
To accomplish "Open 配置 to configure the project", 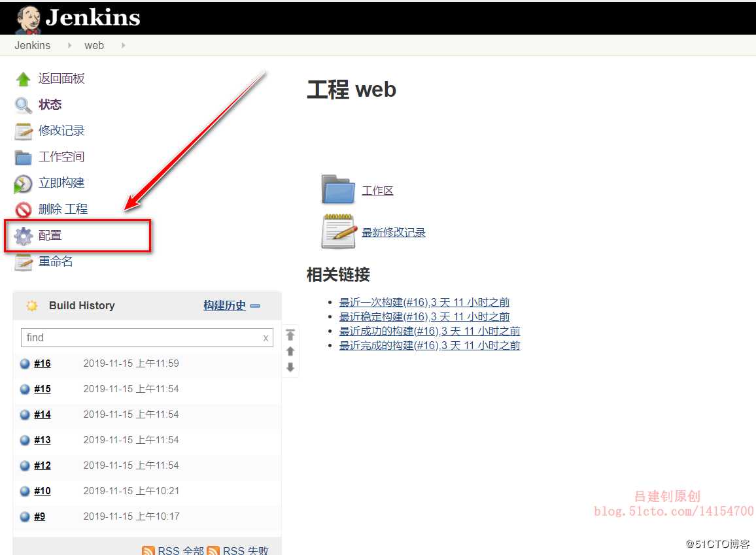I will pos(50,235).
